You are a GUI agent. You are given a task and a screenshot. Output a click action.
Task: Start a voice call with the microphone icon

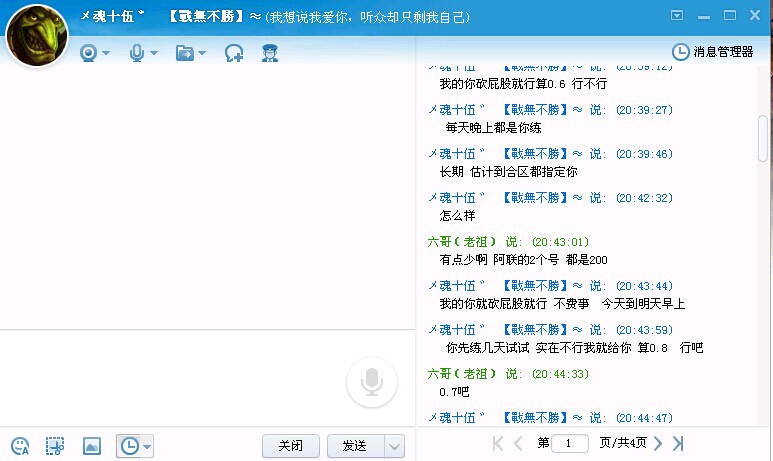pos(138,53)
